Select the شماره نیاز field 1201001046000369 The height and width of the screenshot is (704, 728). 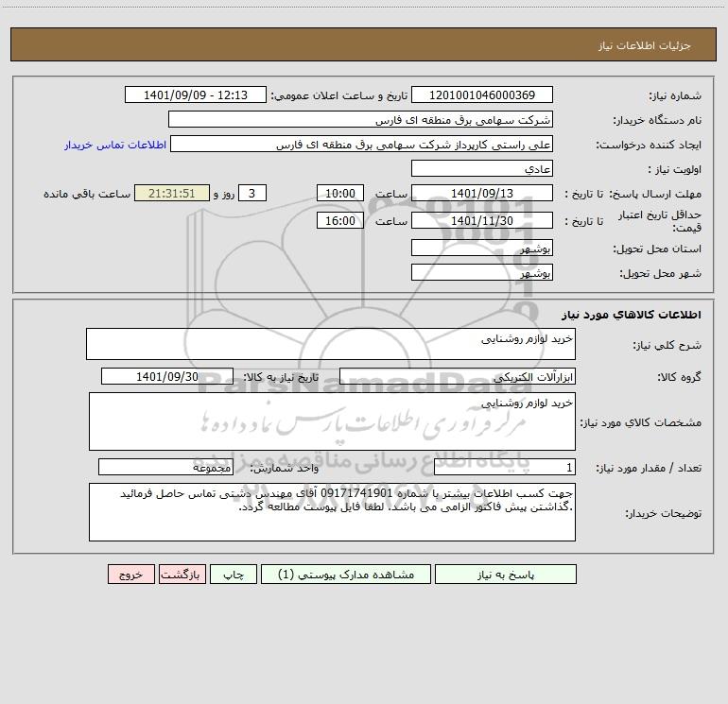[482, 94]
